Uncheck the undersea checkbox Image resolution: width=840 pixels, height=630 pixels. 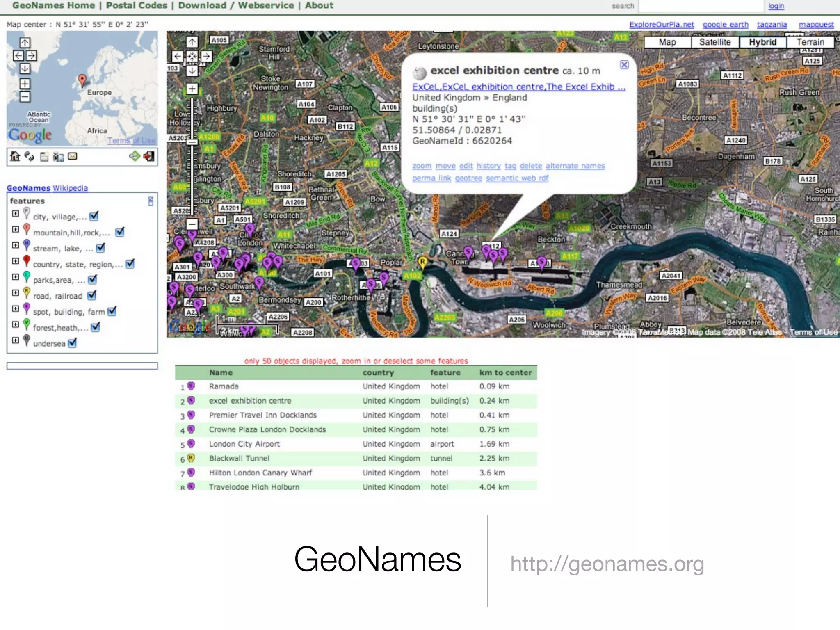(x=72, y=342)
